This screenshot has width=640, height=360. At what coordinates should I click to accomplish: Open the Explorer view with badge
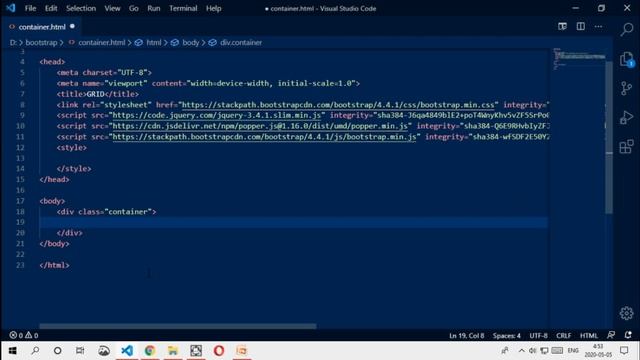pyautogui.click(x=627, y=60)
